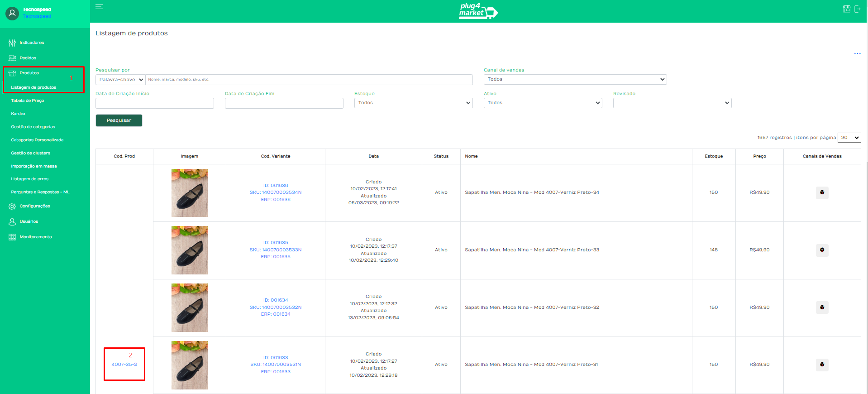
Task: Open Gestão de clusters submenu
Action: [x=30, y=153]
